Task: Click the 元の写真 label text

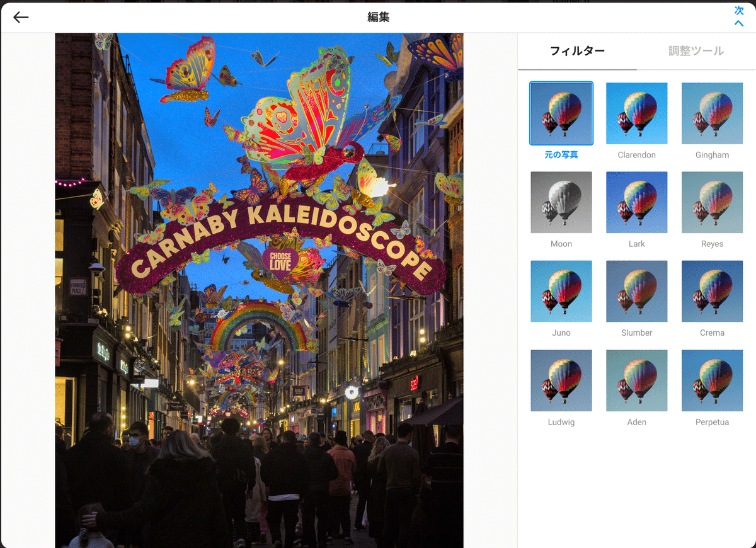Action: (561, 155)
